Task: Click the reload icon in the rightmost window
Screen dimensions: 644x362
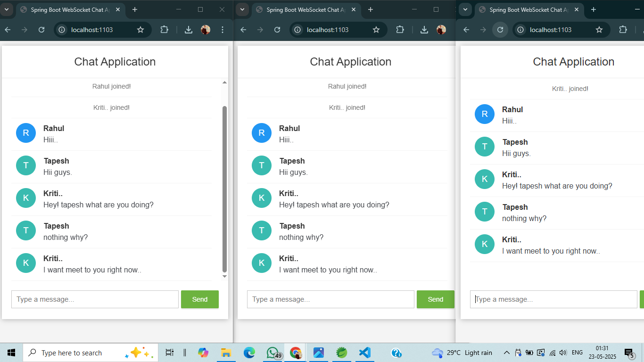Action: [x=500, y=29]
